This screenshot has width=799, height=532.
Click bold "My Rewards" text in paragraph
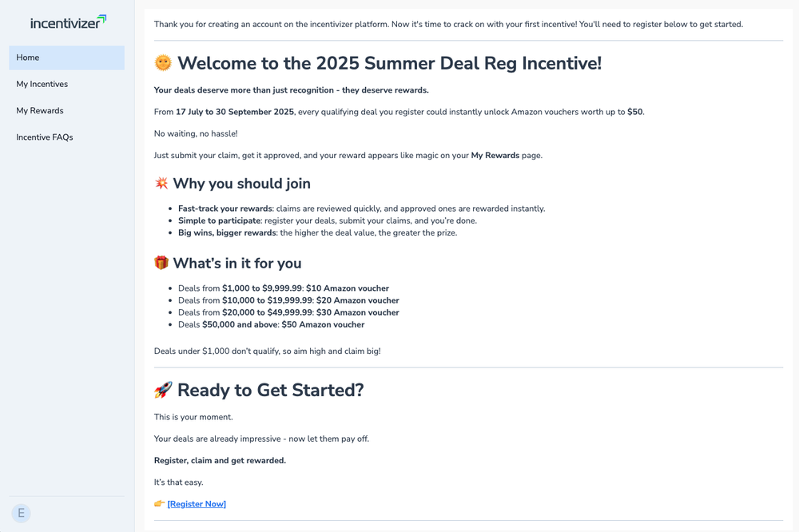pyautogui.click(x=495, y=155)
